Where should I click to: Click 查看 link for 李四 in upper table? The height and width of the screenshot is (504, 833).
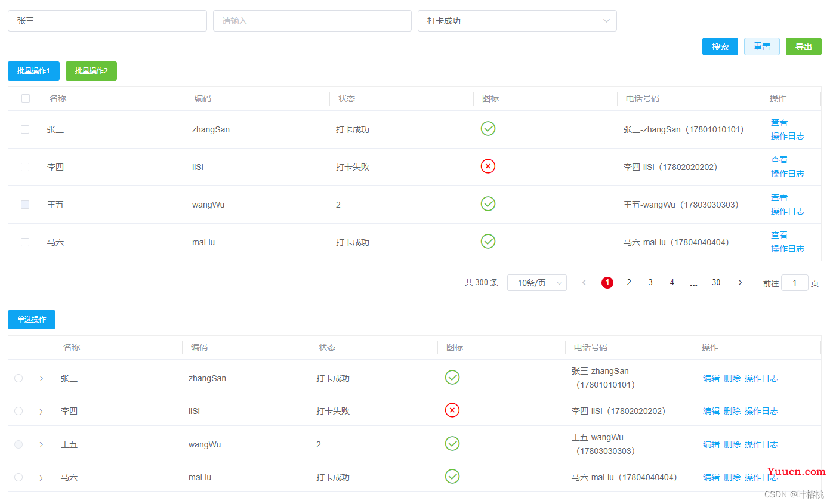[x=779, y=160]
